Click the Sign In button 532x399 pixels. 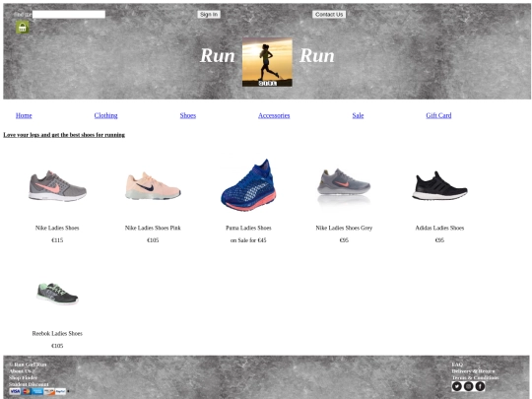209,14
